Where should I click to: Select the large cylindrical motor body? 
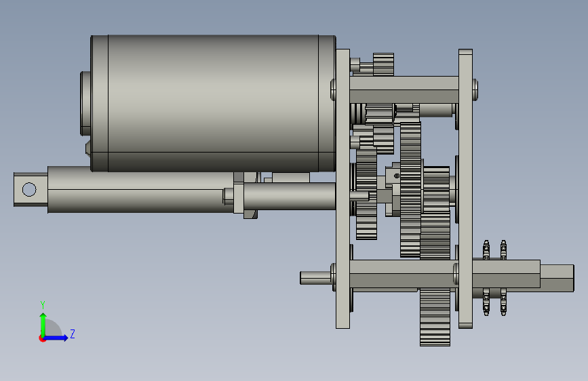(x=213, y=103)
